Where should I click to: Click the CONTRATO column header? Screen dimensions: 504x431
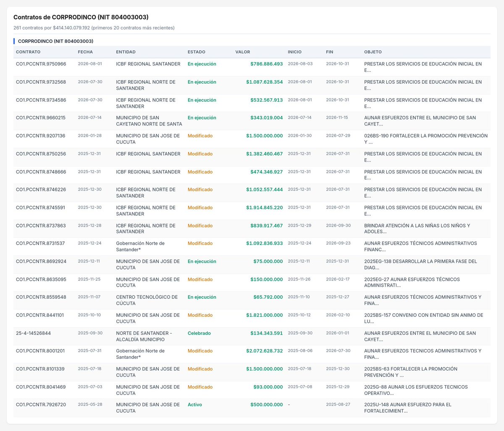pyautogui.click(x=28, y=52)
